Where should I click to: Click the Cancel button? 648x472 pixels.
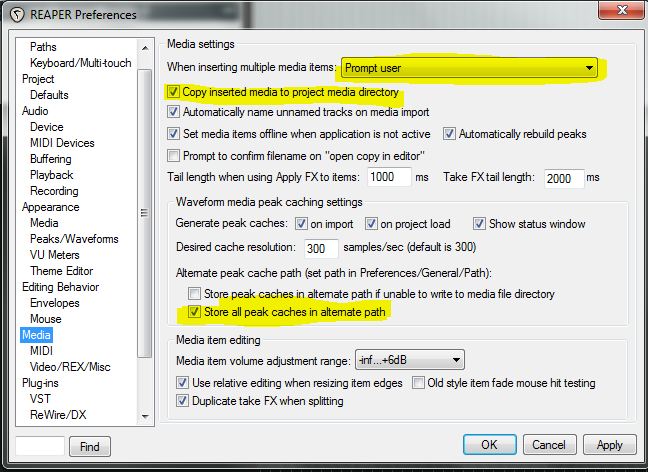[549, 445]
